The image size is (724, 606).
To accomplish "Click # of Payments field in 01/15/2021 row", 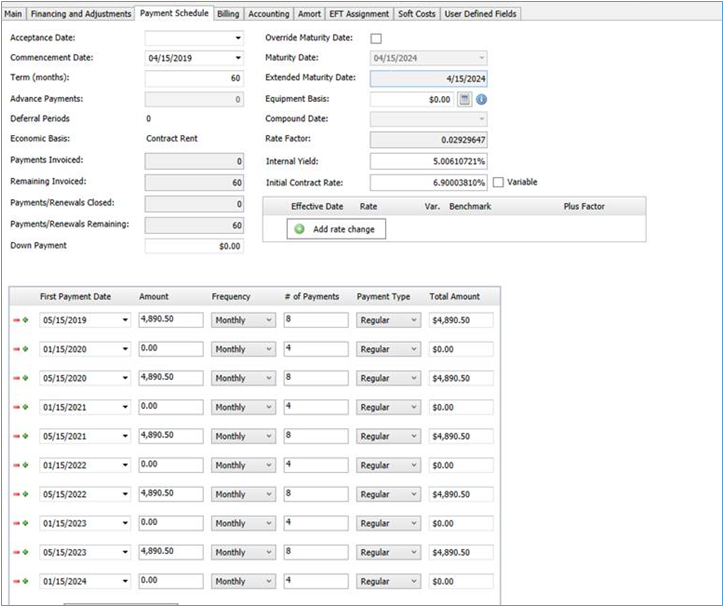I will tap(316, 407).
